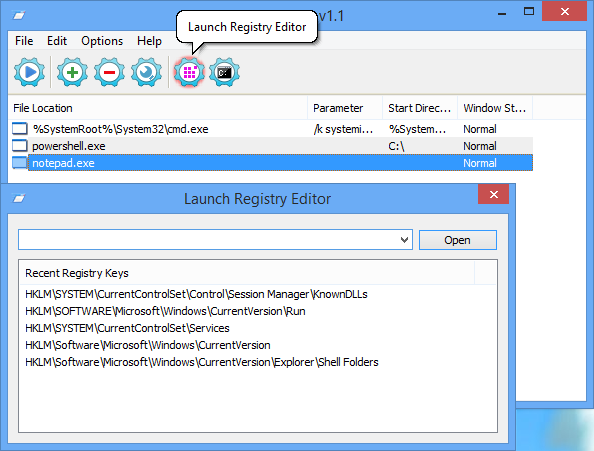The width and height of the screenshot is (594, 451).
Task: Open the Edit menu
Action: tap(57, 41)
